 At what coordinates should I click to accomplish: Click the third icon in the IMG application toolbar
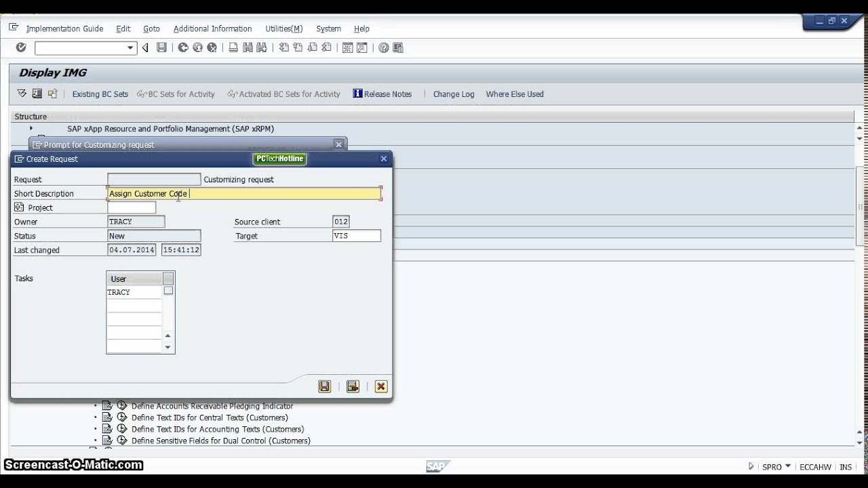coord(52,94)
